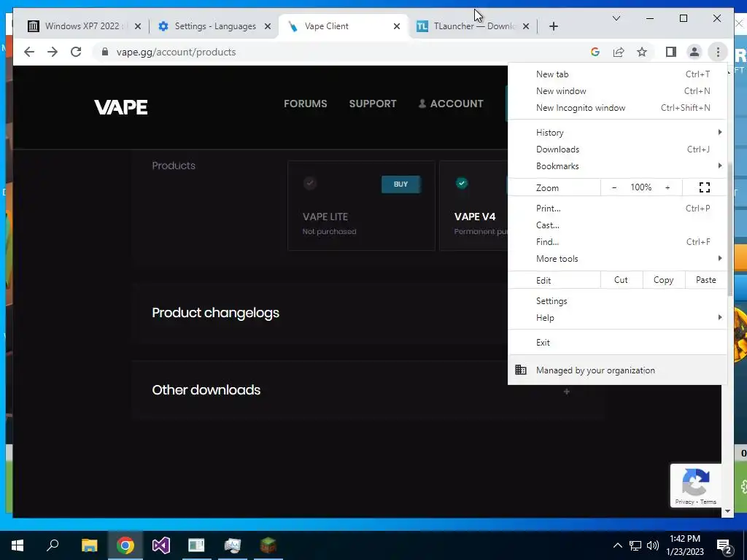Viewport: 747px width, 560px height.
Task: Open Settings from the Chrome menu
Action: (617, 301)
